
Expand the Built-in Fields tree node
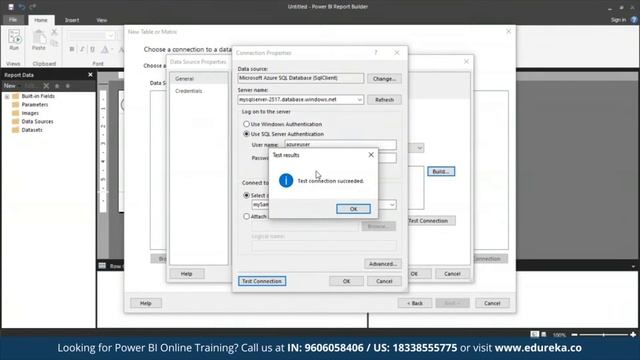coord(7,97)
